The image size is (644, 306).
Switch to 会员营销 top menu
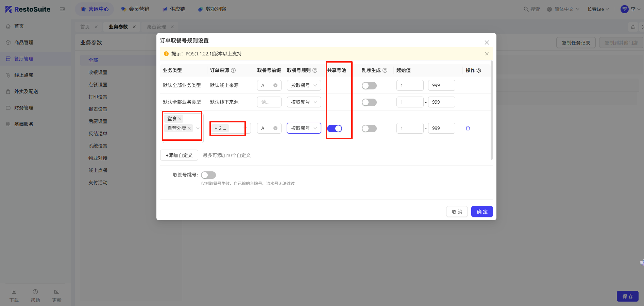(135, 9)
